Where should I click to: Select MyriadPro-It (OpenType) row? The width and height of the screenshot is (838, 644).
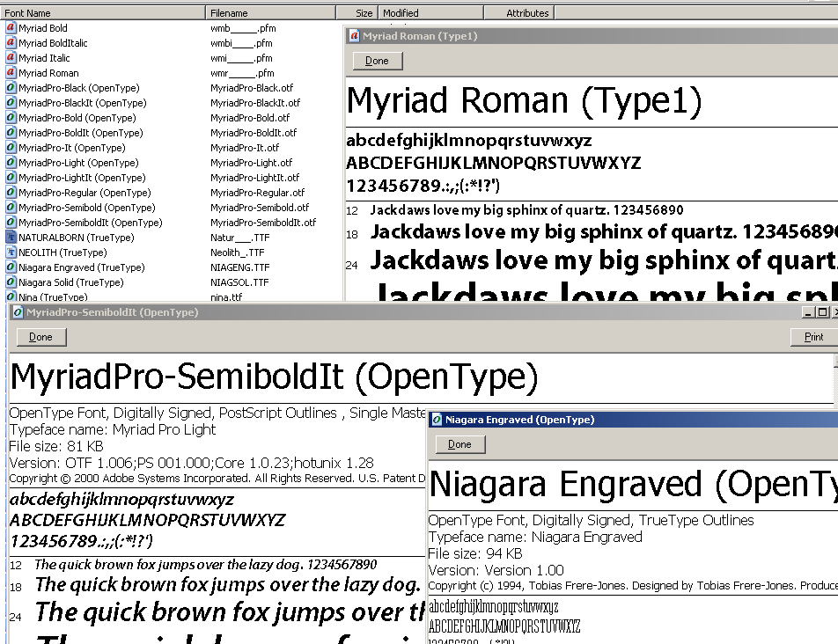click(72, 148)
